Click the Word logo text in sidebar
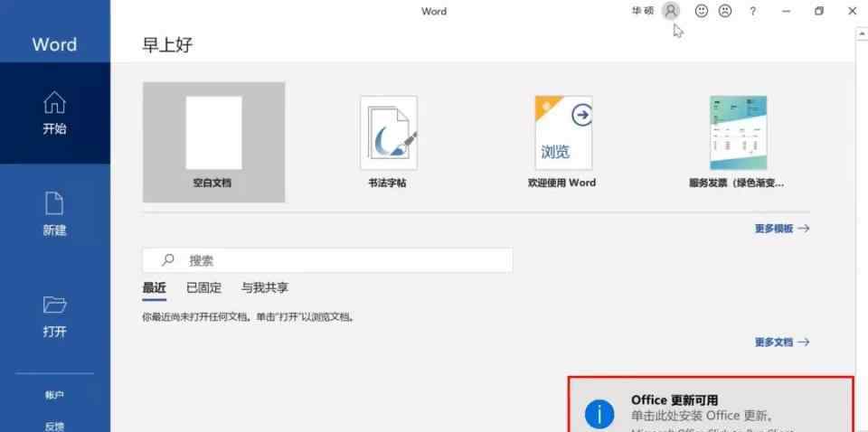Screen dimensions: 868x432 tap(54, 44)
